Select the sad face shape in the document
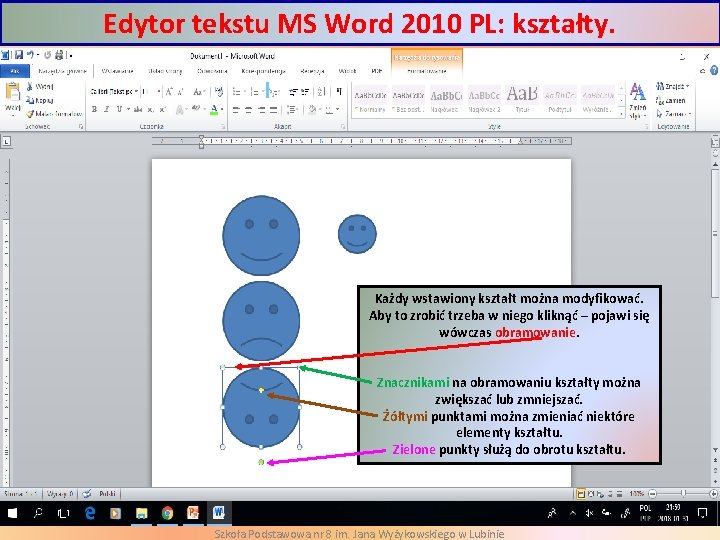Viewport: 720px width, 540px height. coord(261,321)
